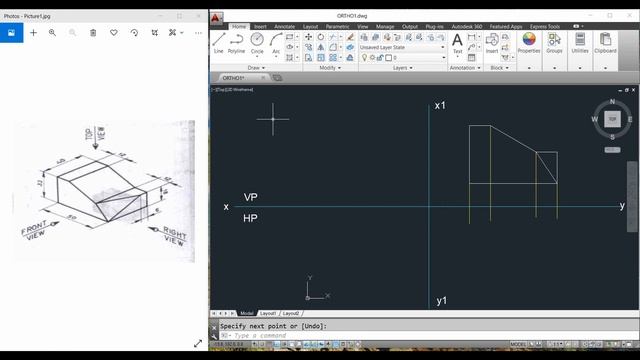This screenshot has height=360, width=640.
Task: Open the Groups panel
Action: (554, 43)
